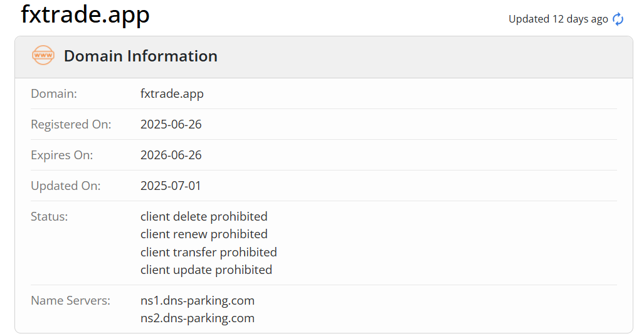Click the Domain Information panel heading
The height and width of the screenshot is (336, 644).
[x=140, y=56]
